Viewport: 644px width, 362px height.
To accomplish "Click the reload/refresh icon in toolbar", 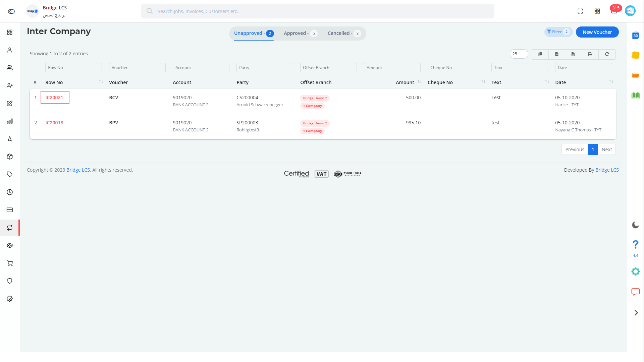I will [x=607, y=54].
